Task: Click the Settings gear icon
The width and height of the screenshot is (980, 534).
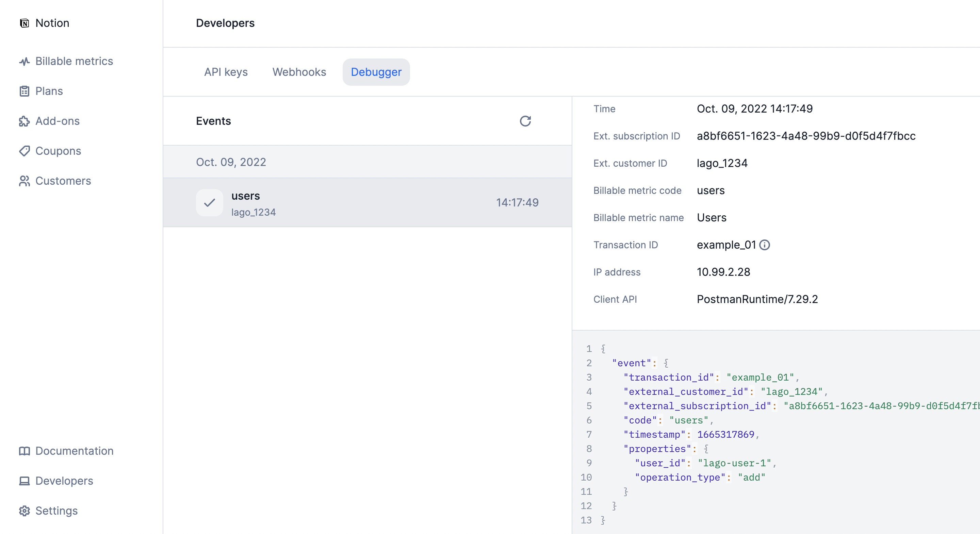Action: click(x=24, y=511)
